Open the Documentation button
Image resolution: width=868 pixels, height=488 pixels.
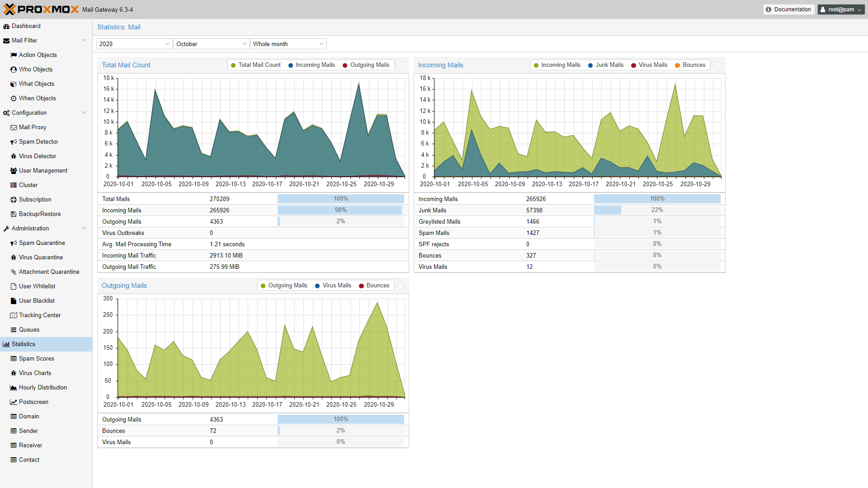(788, 9)
